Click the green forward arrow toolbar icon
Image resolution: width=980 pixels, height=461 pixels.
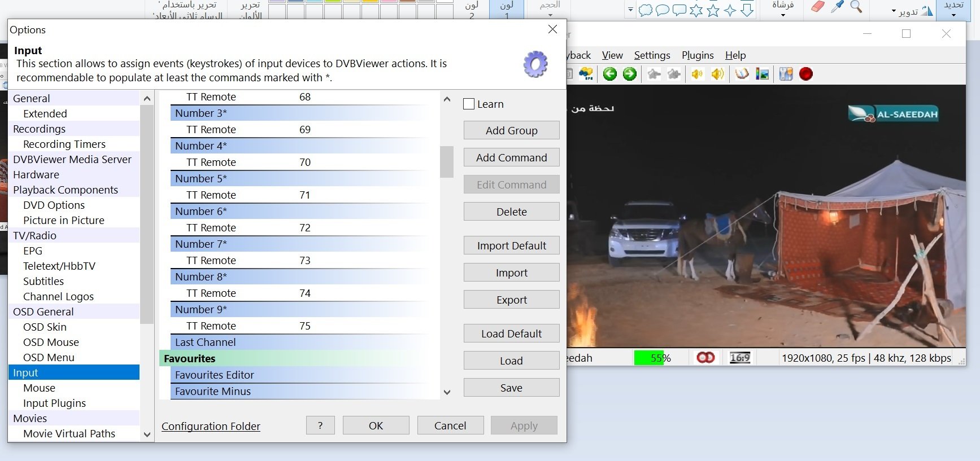pyautogui.click(x=629, y=74)
